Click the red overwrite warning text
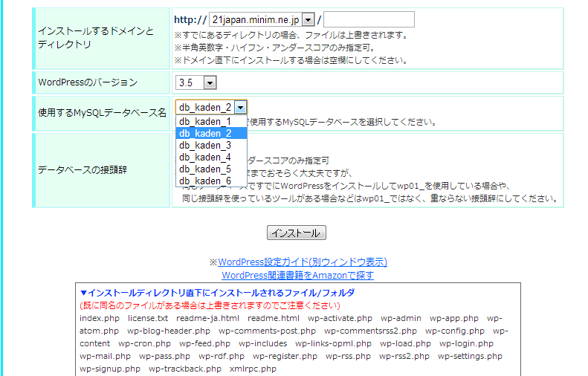Screen dimensions: 588x376 click(210, 305)
